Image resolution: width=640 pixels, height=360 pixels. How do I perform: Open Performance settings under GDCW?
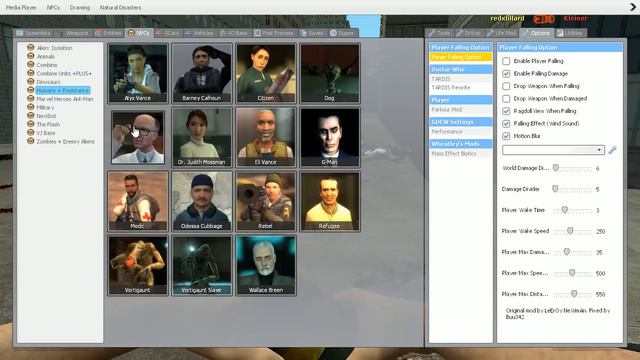[460, 132]
